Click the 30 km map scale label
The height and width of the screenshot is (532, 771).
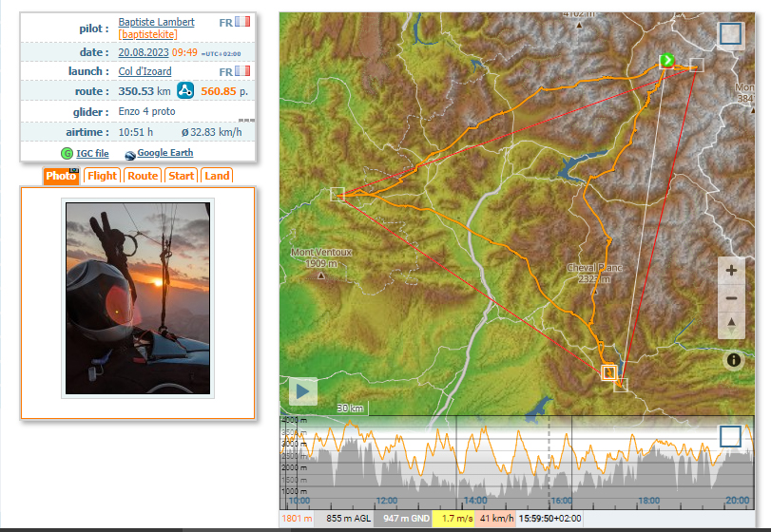(350, 408)
